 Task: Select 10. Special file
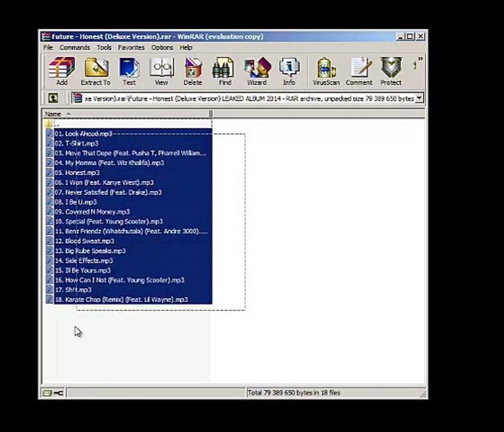[x=128, y=221]
